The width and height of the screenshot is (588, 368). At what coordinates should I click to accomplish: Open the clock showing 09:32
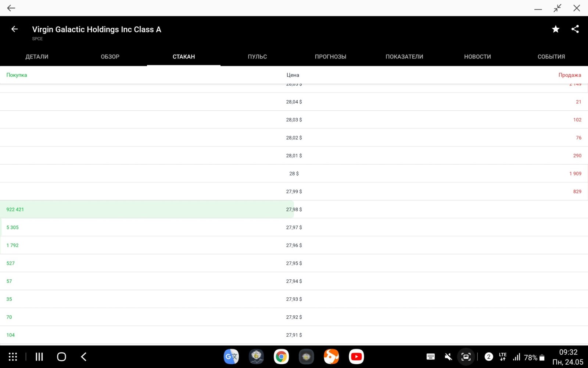[568, 352]
